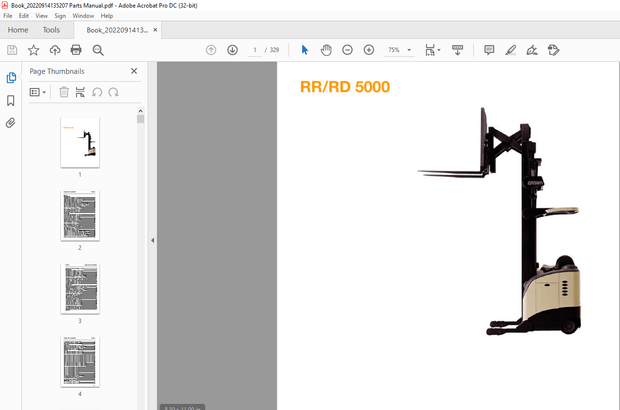
Task: Add a comment sticky note
Action: pyautogui.click(x=489, y=50)
